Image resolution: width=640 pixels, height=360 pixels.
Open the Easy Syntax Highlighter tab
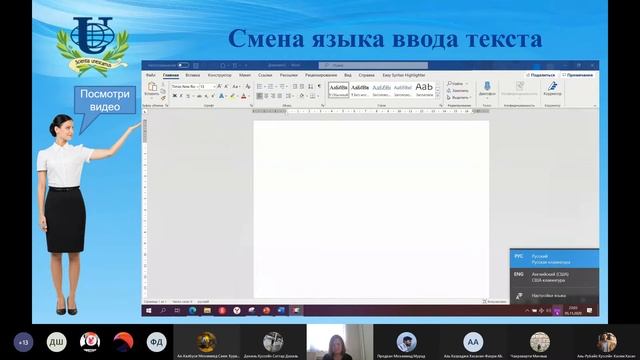pyautogui.click(x=404, y=76)
